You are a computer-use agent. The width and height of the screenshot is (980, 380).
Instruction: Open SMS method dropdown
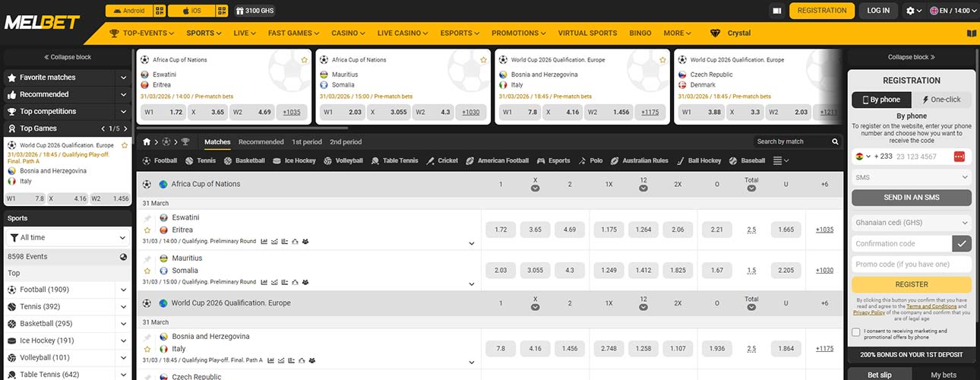(912, 177)
